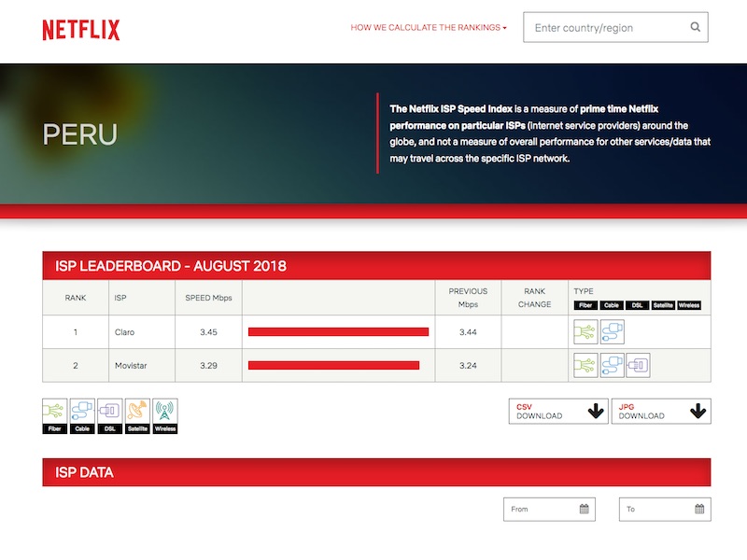The width and height of the screenshot is (747, 560).
Task: Click the To field calendar icon
Action: 699,509
